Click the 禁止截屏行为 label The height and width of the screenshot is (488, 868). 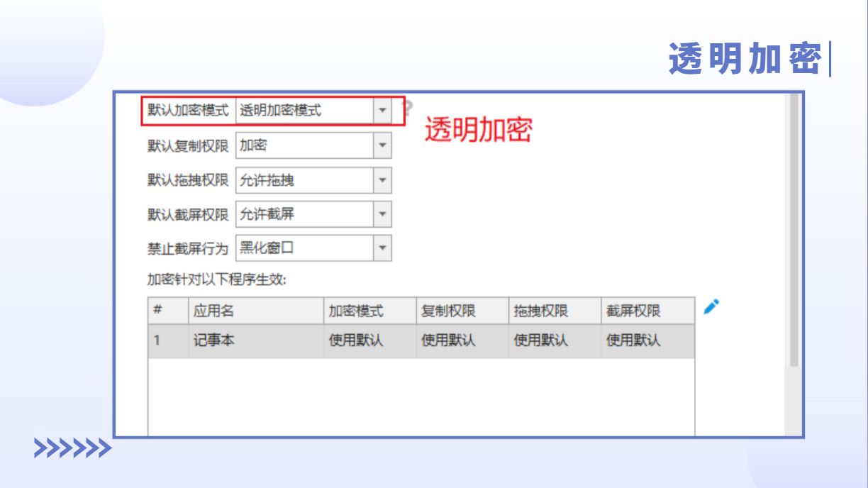[x=188, y=248]
